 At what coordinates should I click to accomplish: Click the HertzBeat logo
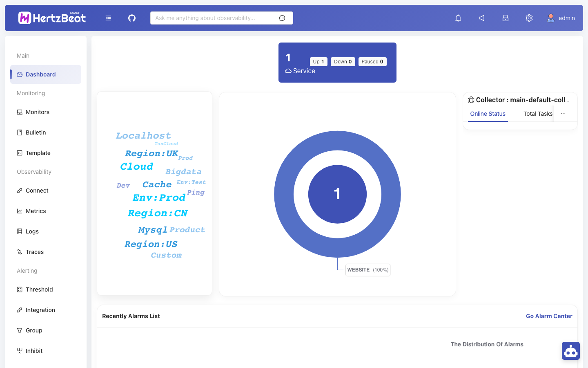click(x=52, y=18)
